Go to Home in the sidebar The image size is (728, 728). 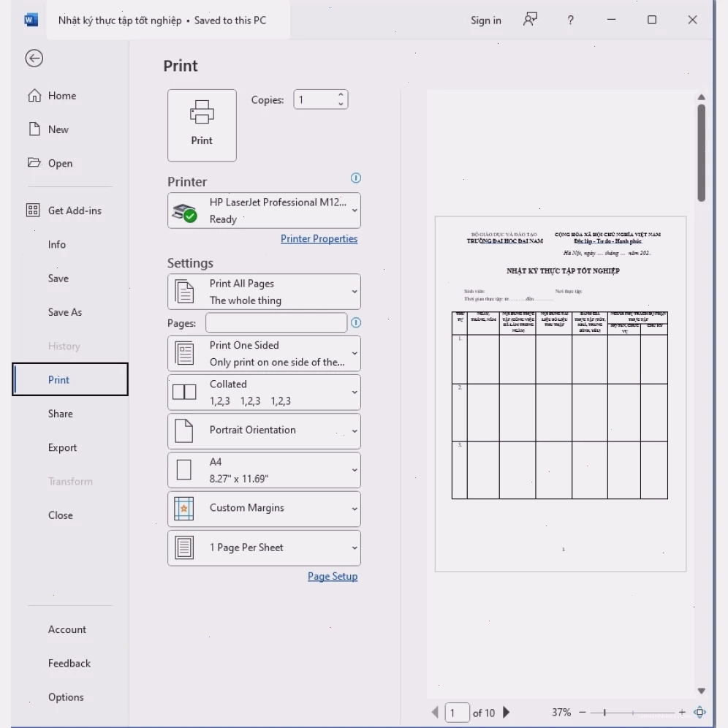coord(69,96)
